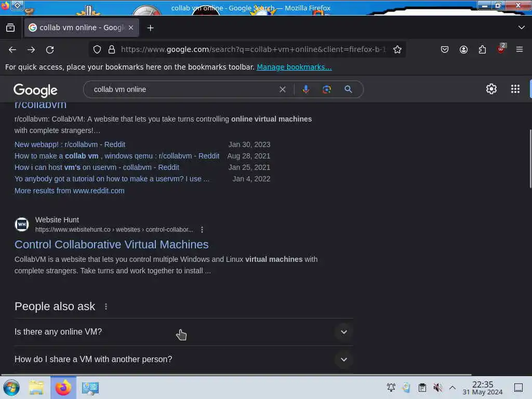Open Firefox View recent browsing icon
Screen dimensions: 532x399
(10, 28)
